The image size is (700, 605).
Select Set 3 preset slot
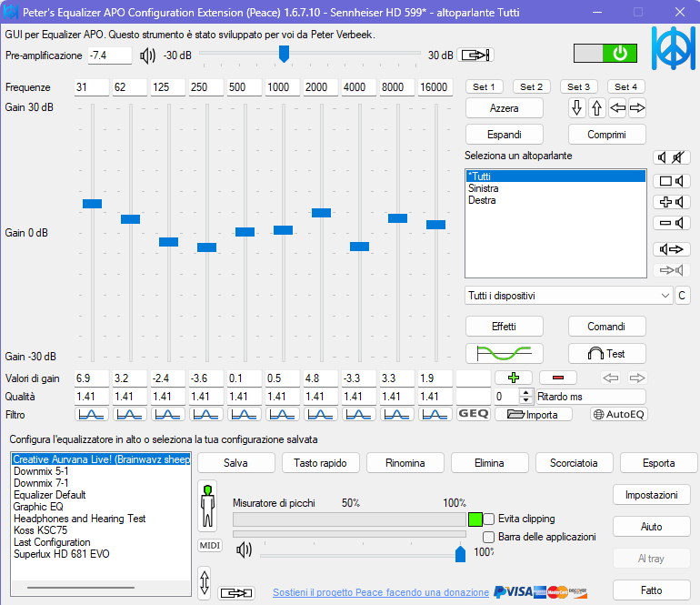coord(579,86)
